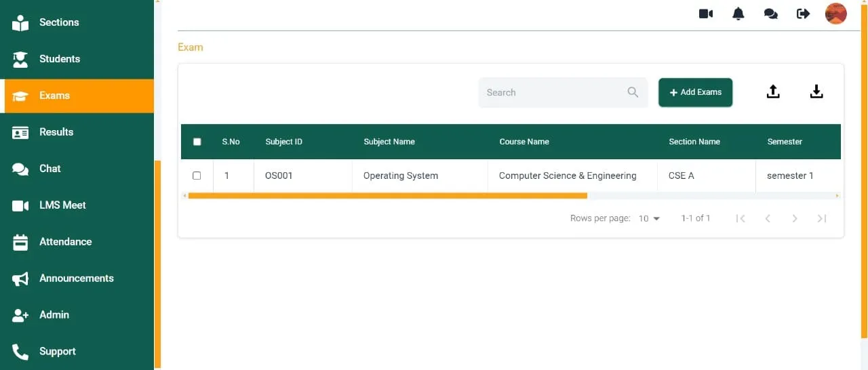This screenshot has height=370, width=868.
Task: Click the S.No column header
Action: 231,142
